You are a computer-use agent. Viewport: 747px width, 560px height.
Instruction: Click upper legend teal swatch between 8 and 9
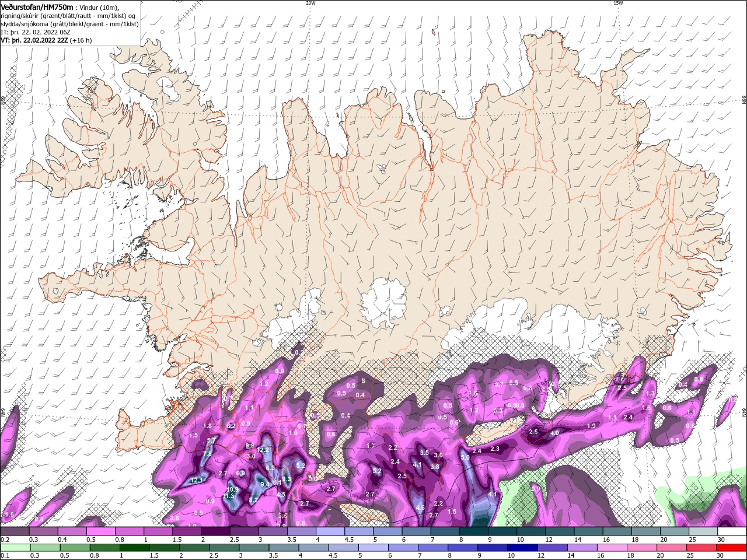tap(474, 531)
